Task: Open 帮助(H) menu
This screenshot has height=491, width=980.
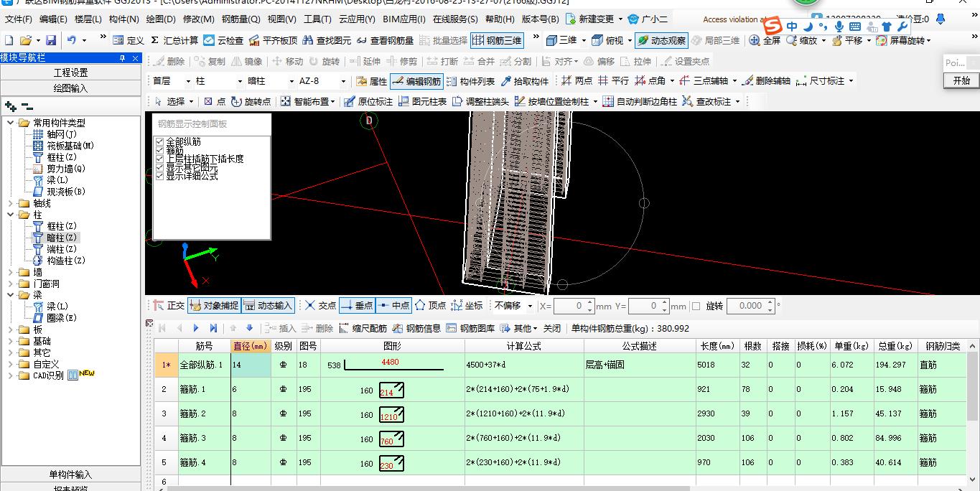Action: [500, 19]
